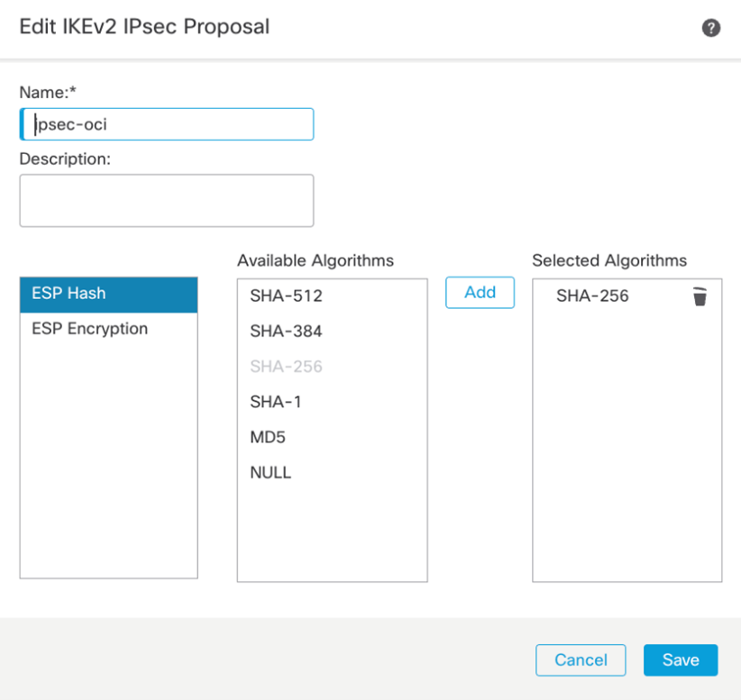
Task: Open the help question mark icon
Action: pos(711,28)
